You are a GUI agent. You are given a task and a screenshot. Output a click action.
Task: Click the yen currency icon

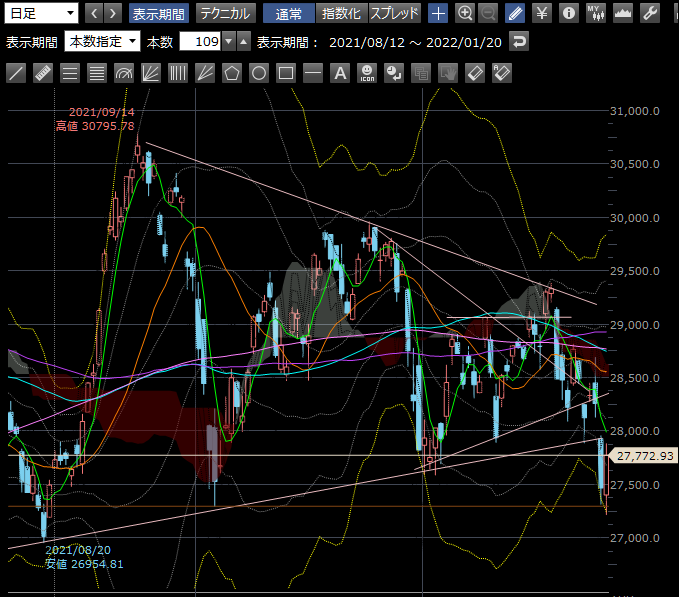click(541, 13)
